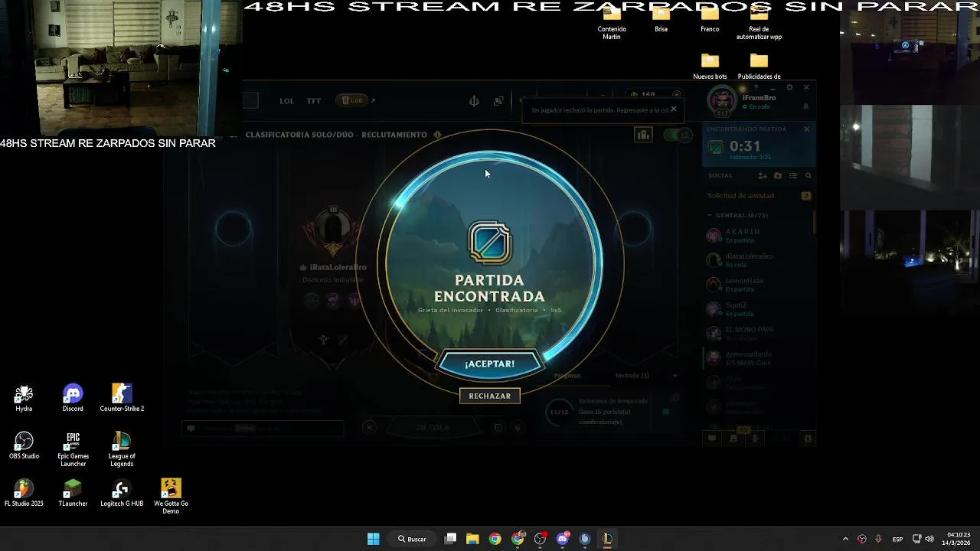
Task: Click new folder icon in Social
Action: coord(778,175)
